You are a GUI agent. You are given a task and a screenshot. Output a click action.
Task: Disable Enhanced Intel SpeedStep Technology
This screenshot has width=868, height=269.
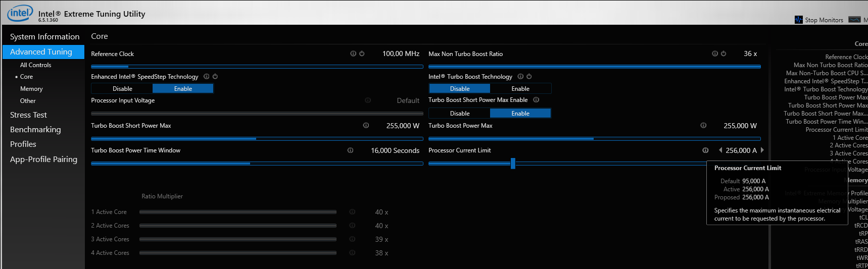pyautogui.click(x=122, y=89)
